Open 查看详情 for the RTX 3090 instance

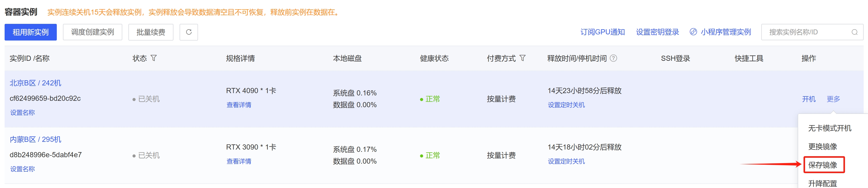pos(239,161)
